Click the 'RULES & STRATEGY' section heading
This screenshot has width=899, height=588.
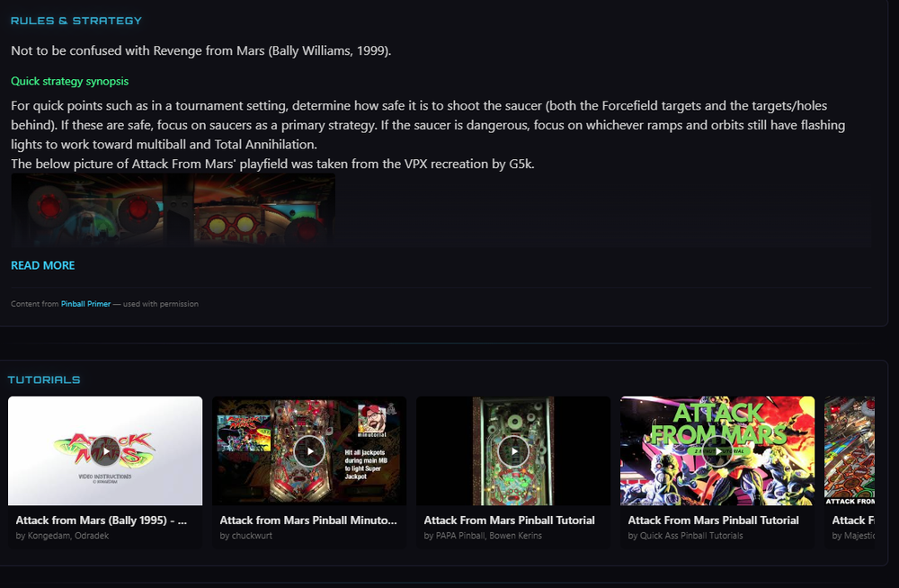[76, 21]
